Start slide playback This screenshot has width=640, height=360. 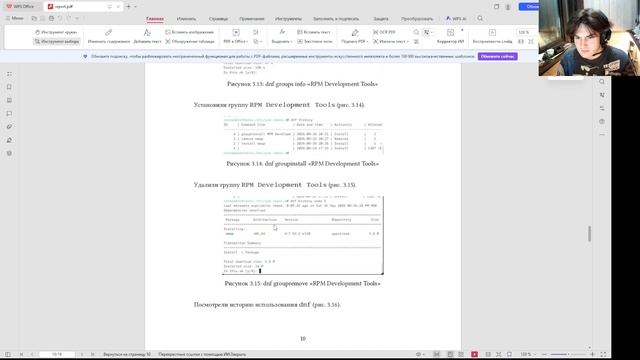point(492,36)
